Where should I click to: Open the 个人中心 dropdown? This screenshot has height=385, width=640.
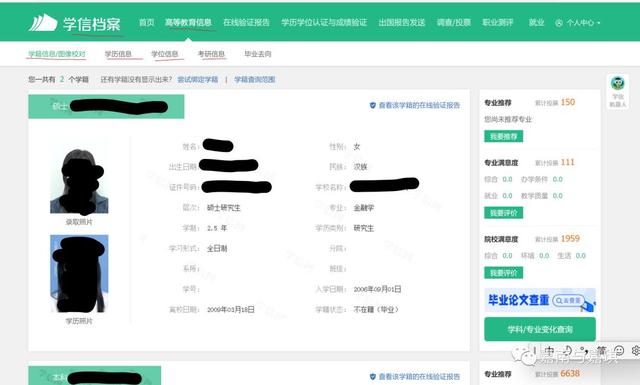[578, 23]
